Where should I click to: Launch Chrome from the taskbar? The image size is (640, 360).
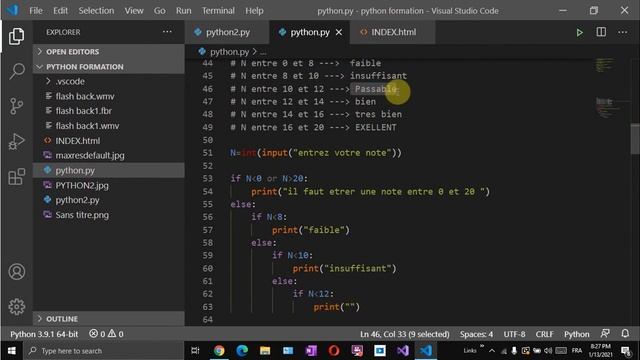click(219, 351)
